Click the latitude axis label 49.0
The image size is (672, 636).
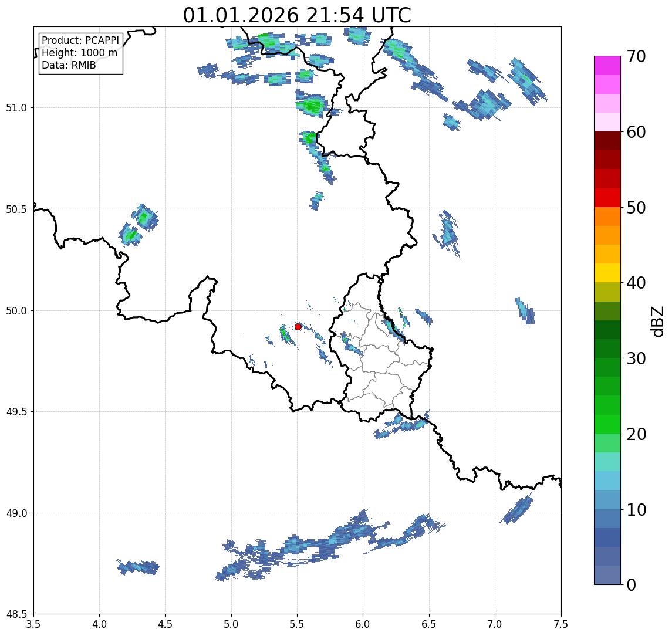coord(16,513)
